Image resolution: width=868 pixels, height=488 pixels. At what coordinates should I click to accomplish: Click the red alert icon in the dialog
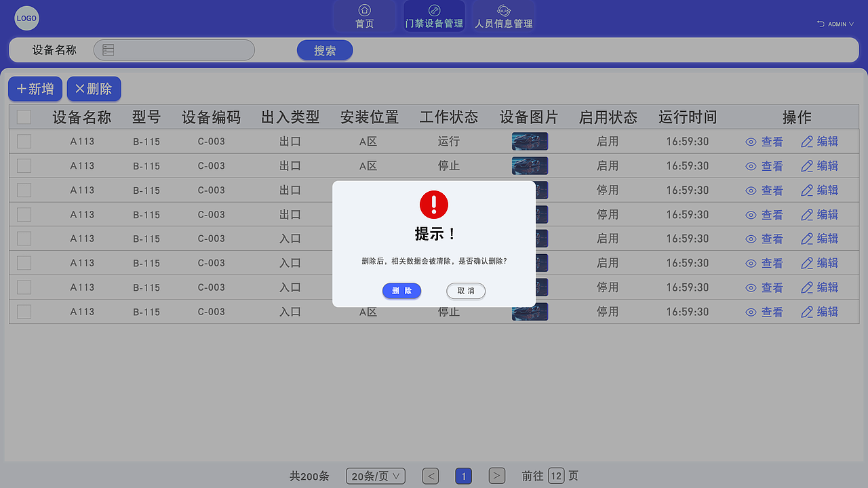point(434,204)
